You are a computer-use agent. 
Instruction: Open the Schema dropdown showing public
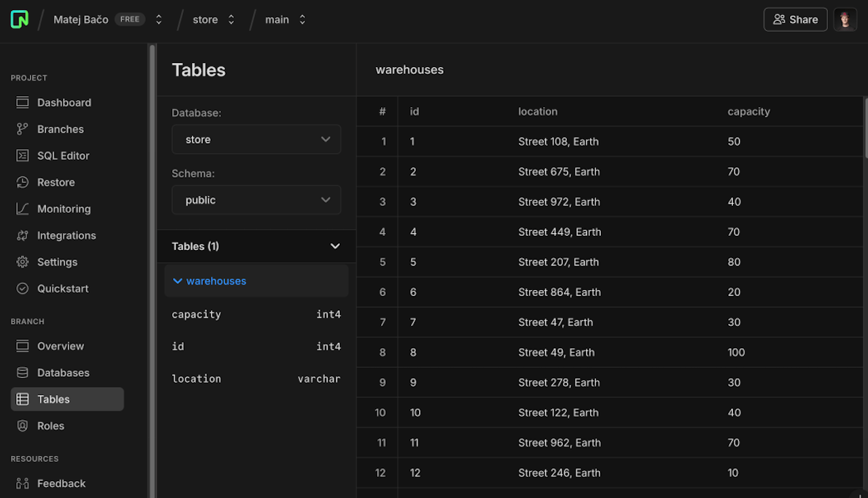(x=256, y=200)
